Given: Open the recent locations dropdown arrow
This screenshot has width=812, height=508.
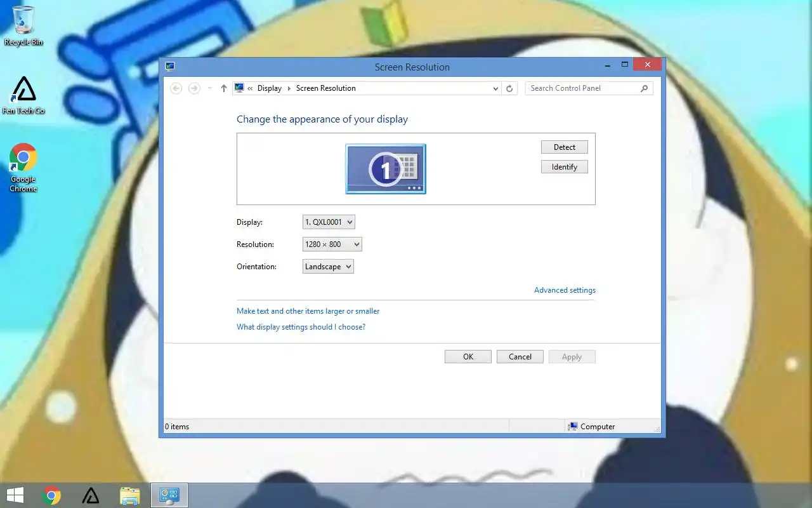Looking at the screenshot, I should point(210,88).
